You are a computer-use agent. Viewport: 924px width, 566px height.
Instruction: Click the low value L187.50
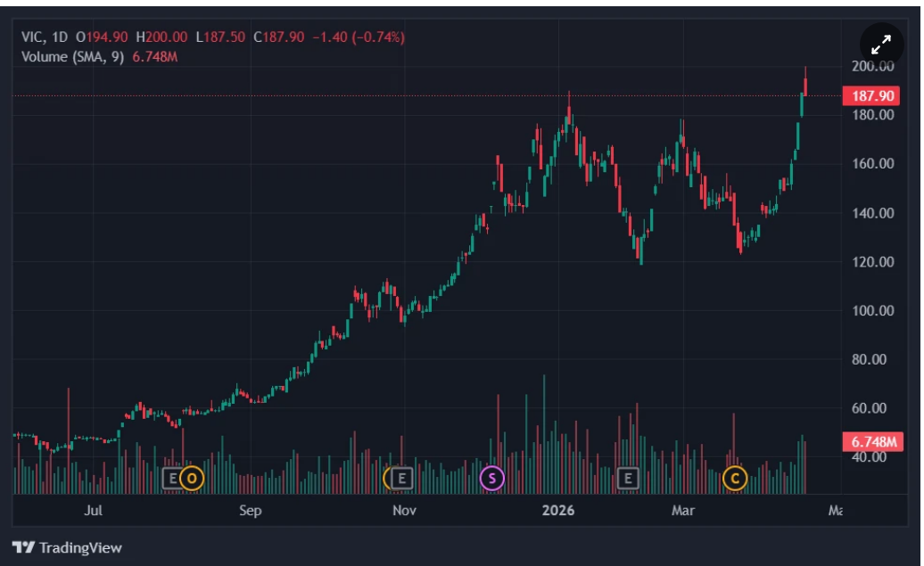click(220, 37)
